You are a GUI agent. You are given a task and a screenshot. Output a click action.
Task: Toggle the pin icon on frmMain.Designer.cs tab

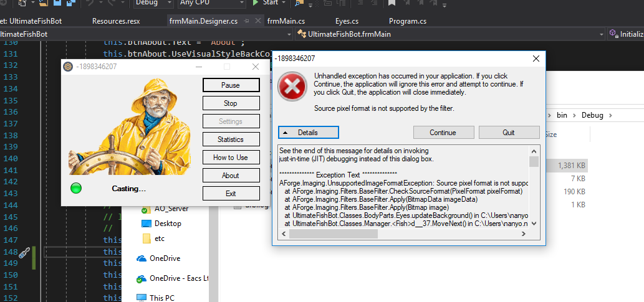click(247, 21)
